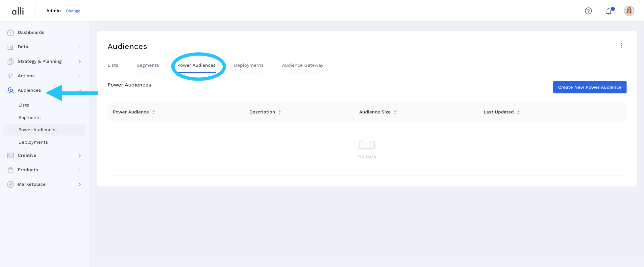644x267 pixels.
Task: Click the Change link next to Admin
Action: [x=73, y=11]
